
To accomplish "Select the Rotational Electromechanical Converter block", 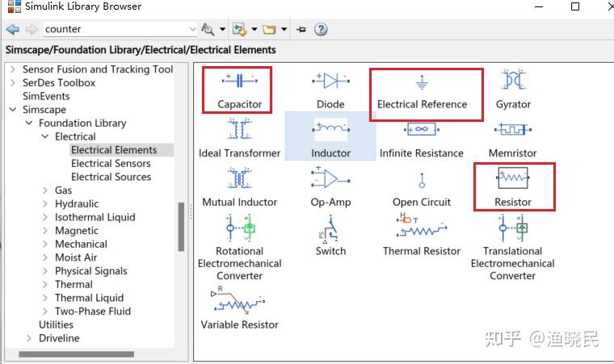I will (239, 247).
